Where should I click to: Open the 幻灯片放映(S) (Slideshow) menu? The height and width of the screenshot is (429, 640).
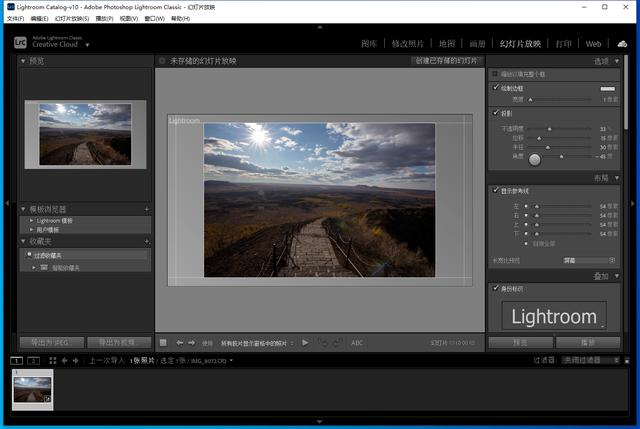pos(72,18)
